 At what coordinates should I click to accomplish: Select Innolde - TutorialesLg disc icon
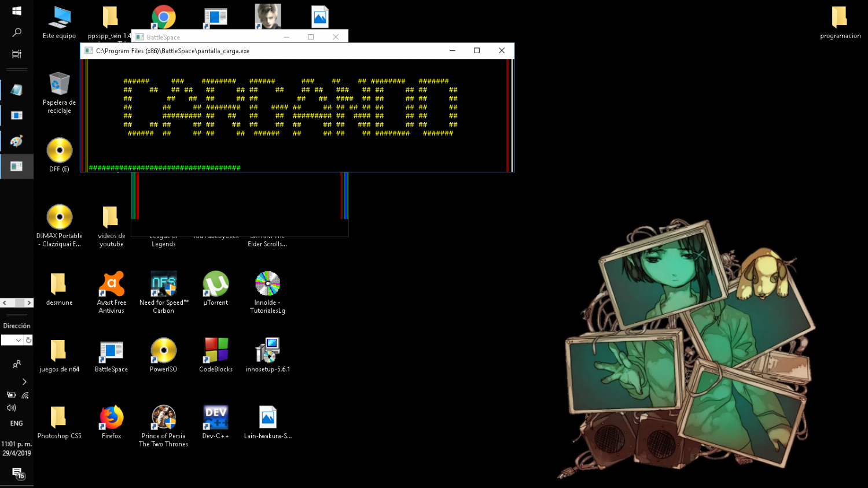pyautogui.click(x=267, y=293)
